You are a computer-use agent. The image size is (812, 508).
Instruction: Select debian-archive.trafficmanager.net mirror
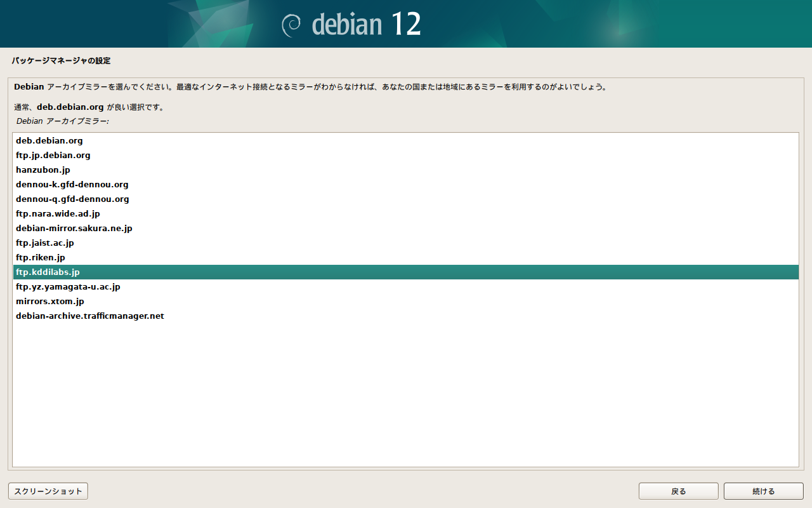pyautogui.click(x=406, y=316)
